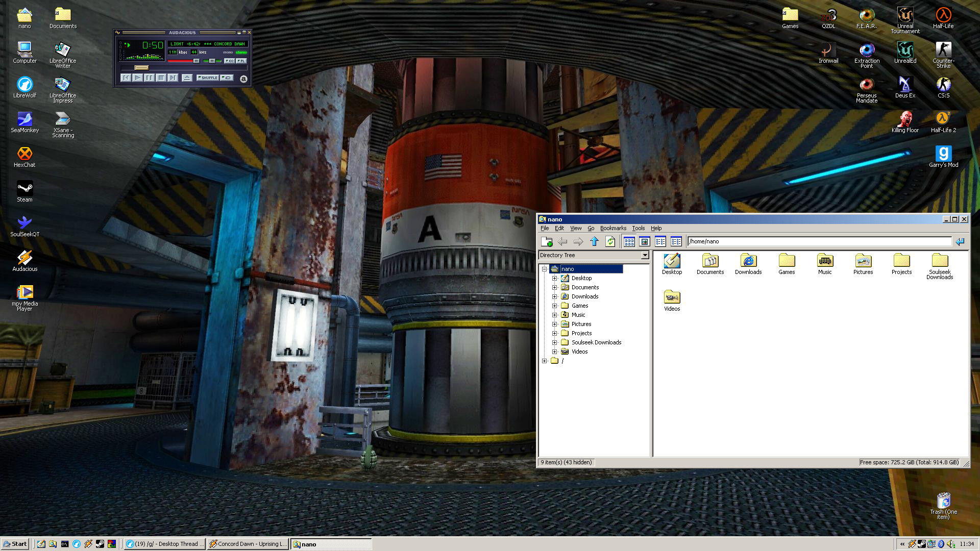Expand the root / node in directory tree

point(545,361)
